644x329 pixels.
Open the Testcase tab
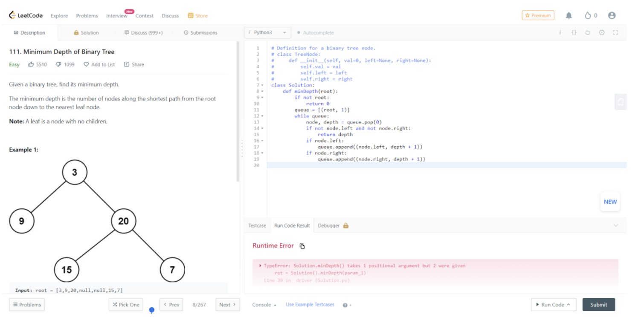(257, 225)
